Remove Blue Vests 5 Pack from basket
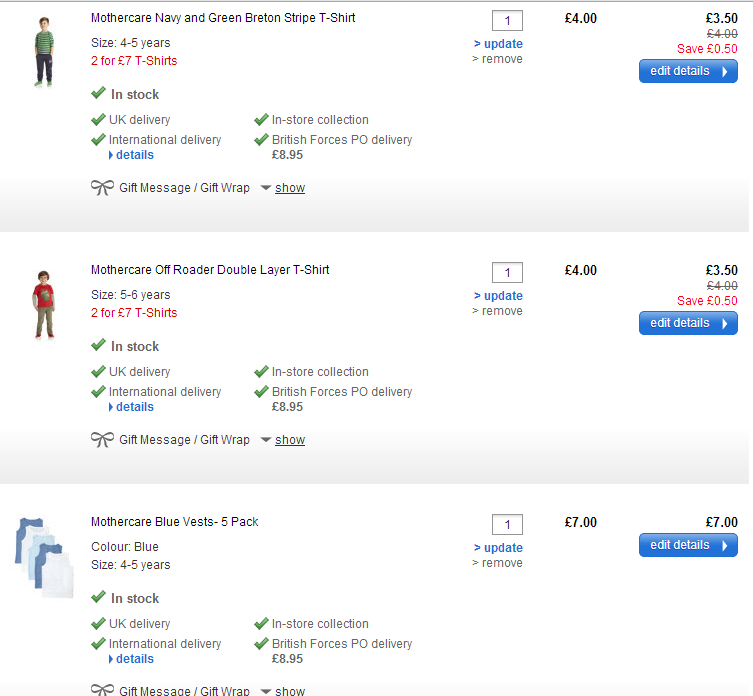Screen dimensions: 753x696 click(497, 563)
